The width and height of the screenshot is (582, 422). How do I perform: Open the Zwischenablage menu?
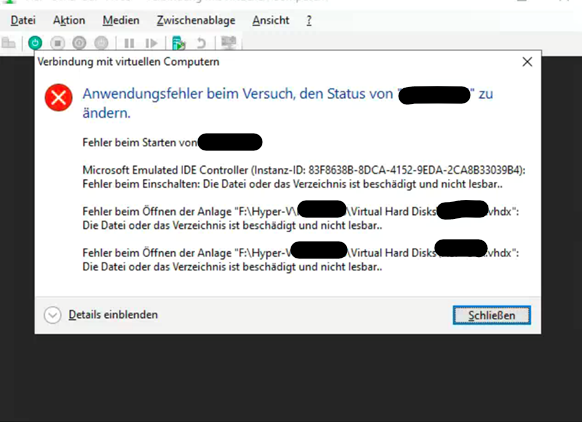click(x=196, y=20)
